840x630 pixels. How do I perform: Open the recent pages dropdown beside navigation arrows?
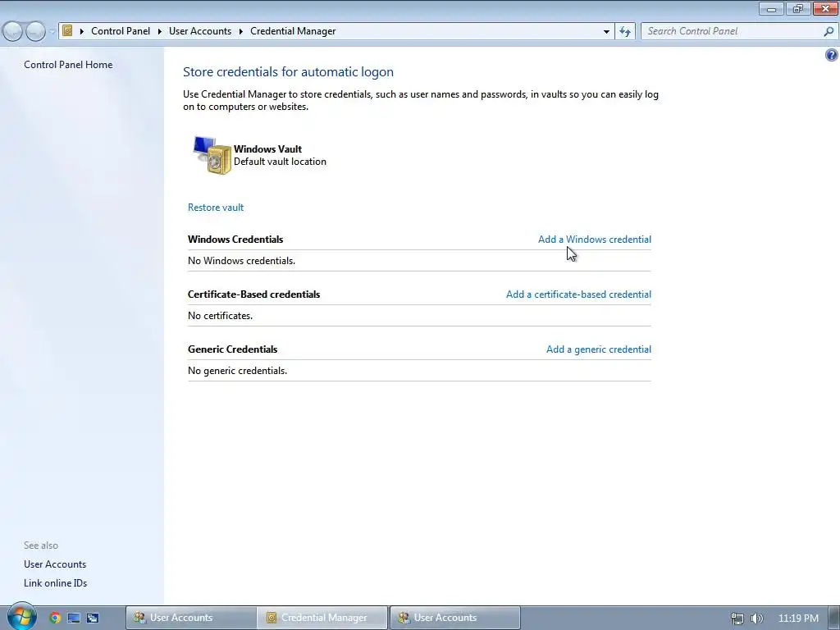click(x=52, y=32)
